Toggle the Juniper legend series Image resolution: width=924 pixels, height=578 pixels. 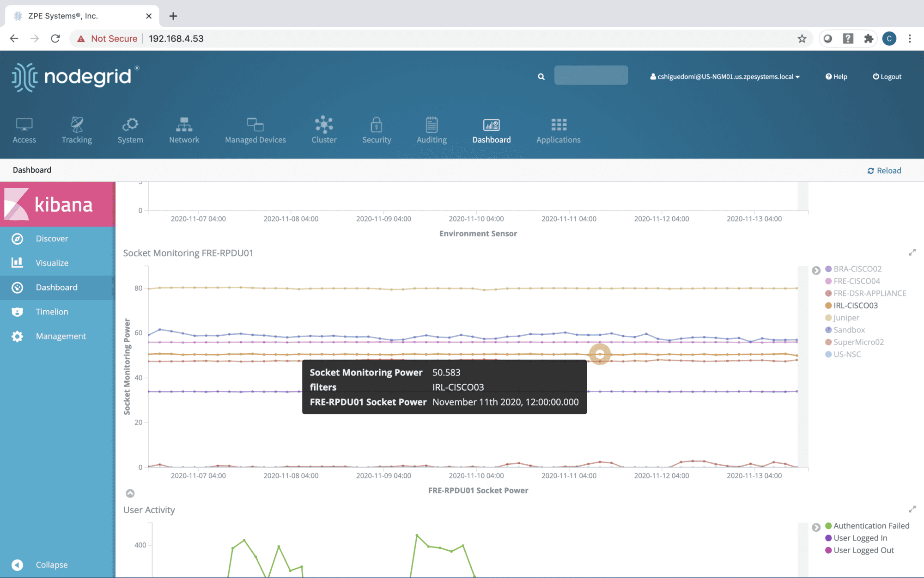pyautogui.click(x=846, y=318)
